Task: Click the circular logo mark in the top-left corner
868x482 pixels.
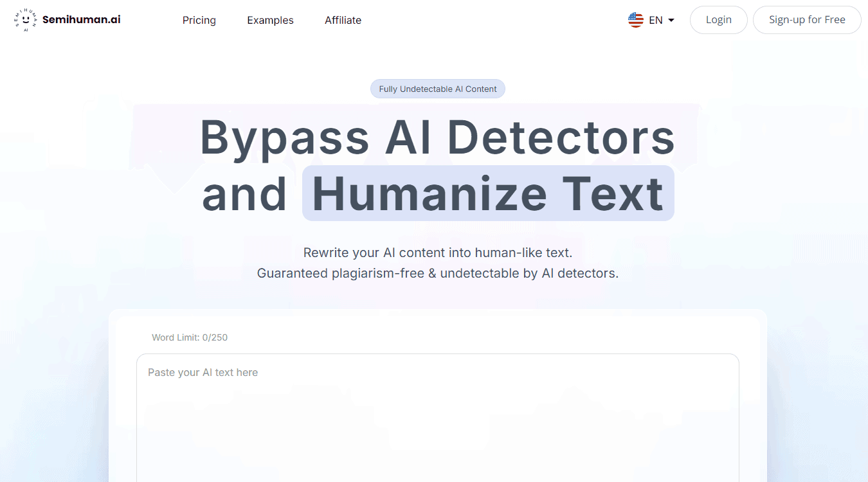Action: [24, 19]
